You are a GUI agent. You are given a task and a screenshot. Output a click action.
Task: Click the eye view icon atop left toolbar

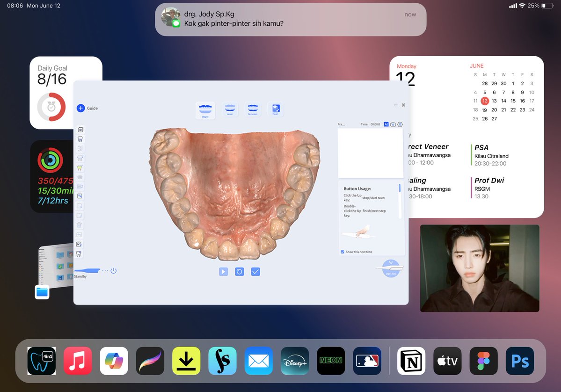(80, 130)
